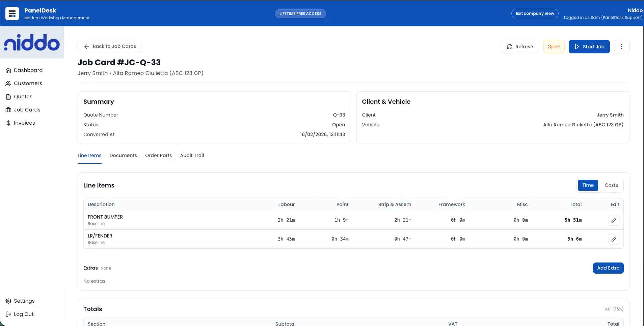Click Exit company view

534,14
